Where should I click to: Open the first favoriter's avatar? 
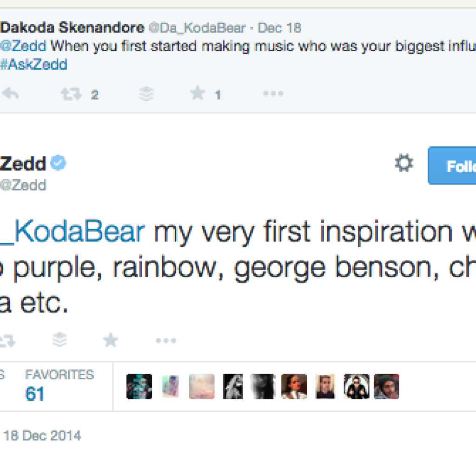pos(139,386)
